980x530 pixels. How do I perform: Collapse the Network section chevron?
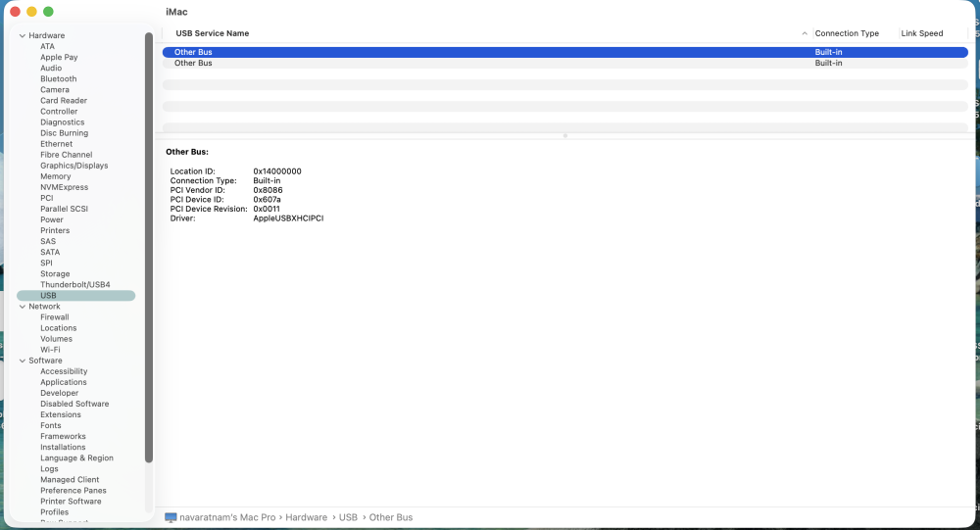coord(23,307)
